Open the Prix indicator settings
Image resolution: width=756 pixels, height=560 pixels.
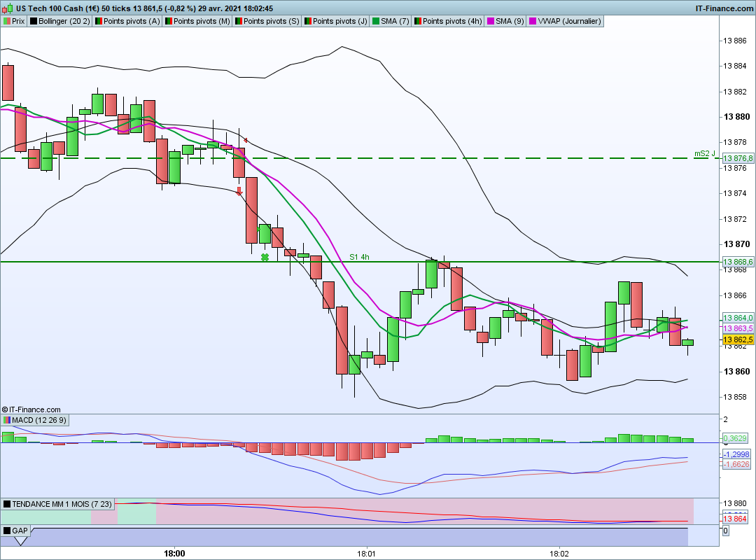14,21
